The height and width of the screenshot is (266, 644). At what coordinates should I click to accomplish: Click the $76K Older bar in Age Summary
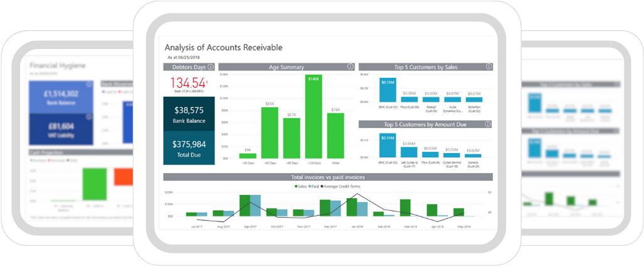pos(335,136)
